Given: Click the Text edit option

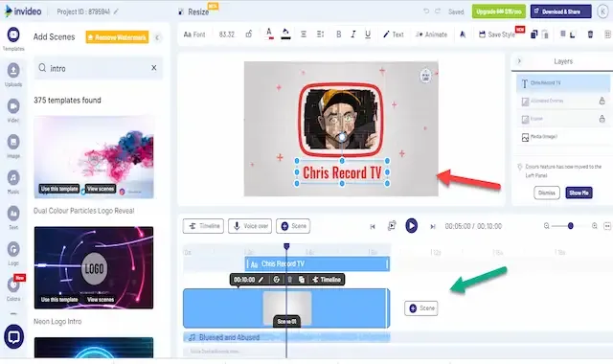Looking at the screenshot, I should [x=394, y=34].
